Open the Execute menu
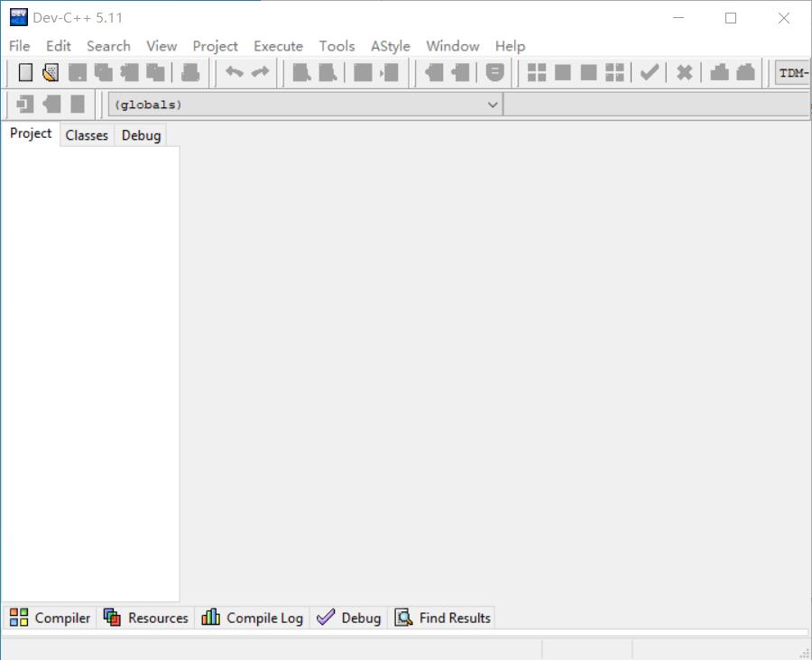The height and width of the screenshot is (660, 812). coord(279,46)
